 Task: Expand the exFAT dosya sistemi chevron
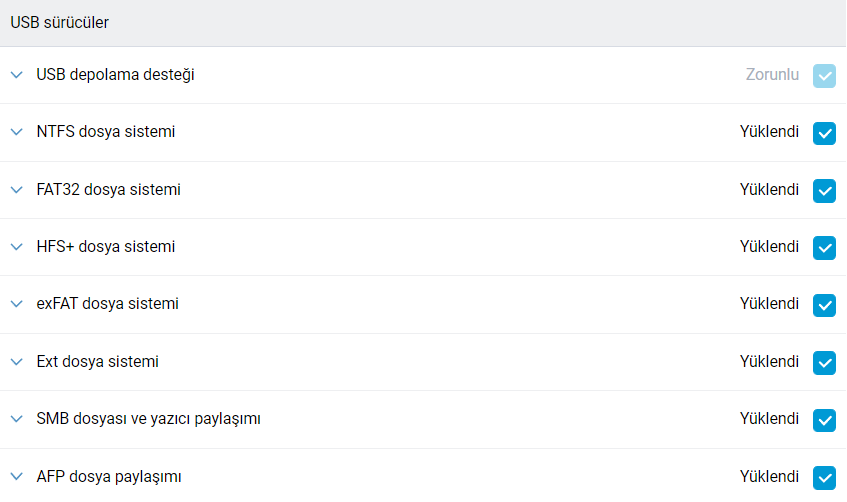point(16,304)
